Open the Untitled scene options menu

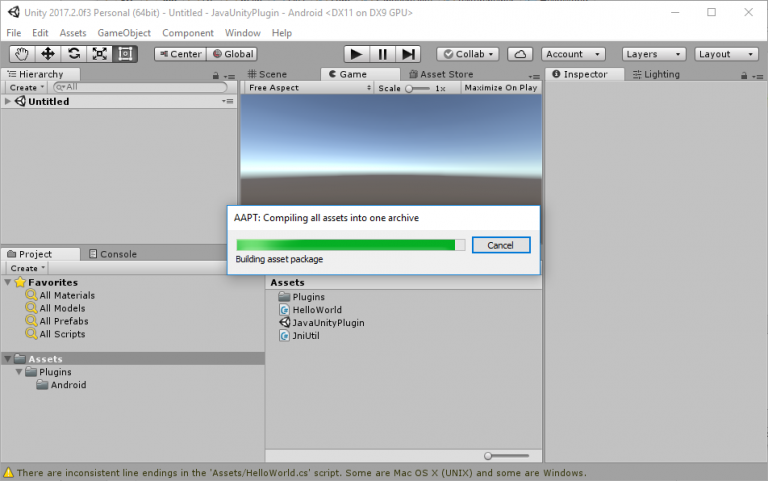[x=227, y=101]
